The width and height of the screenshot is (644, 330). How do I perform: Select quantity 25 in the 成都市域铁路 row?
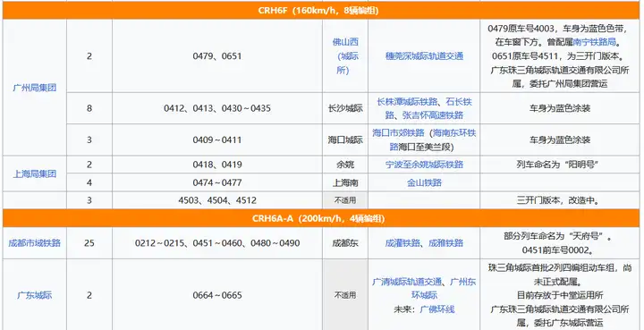pos(89,243)
